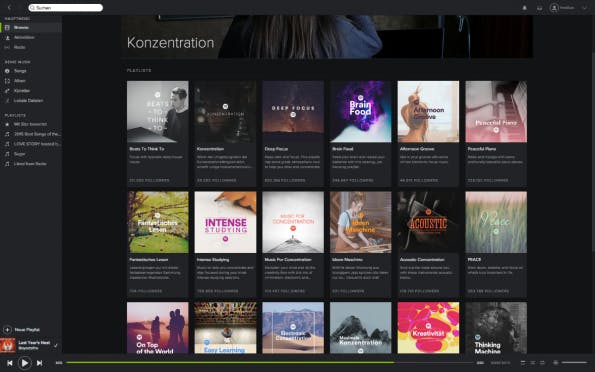Viewport: 595px width, 372px height.
Task: Click the Alben album icon
Action: click(7, 81)
